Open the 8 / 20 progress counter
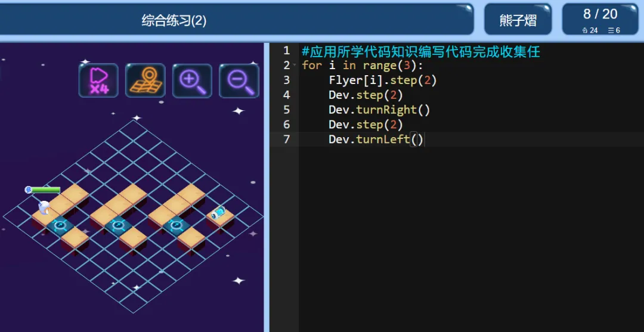The image size is (644, 332). [600, 20]
